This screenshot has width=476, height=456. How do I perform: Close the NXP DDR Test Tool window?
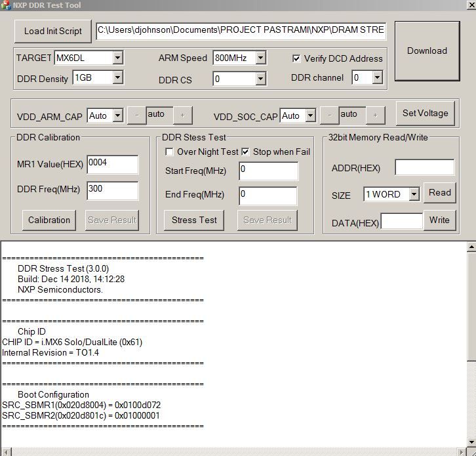click(471, 5)
